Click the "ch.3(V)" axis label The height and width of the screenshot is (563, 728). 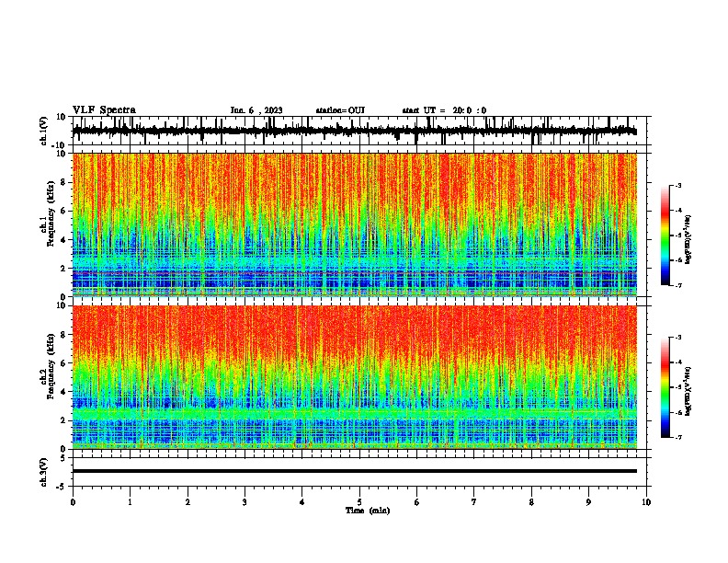pos(44,472)
